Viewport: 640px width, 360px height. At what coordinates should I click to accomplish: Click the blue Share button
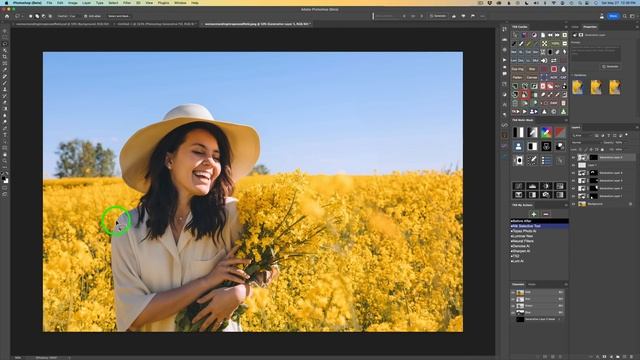[x=613, y=16]
